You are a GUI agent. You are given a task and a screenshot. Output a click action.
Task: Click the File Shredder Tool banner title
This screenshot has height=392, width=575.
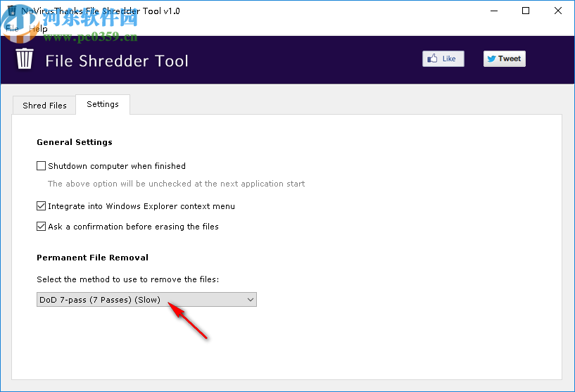(x=117, y=61)
